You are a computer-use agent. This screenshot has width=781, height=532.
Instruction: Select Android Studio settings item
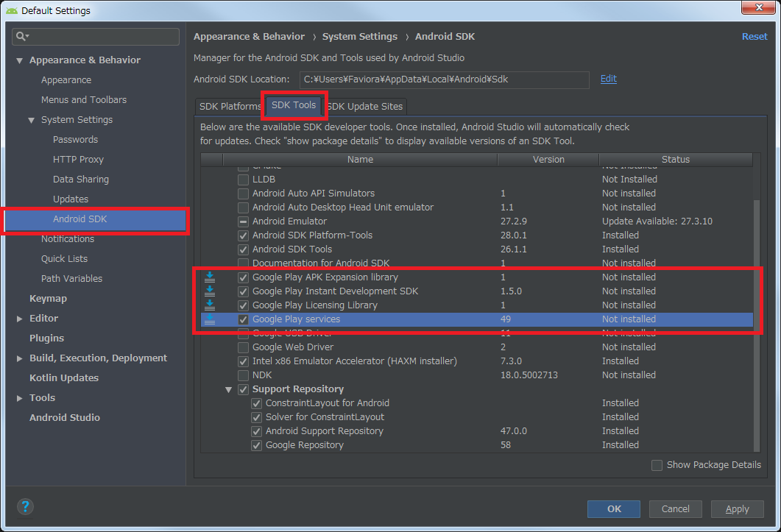(x=65, y=418)
